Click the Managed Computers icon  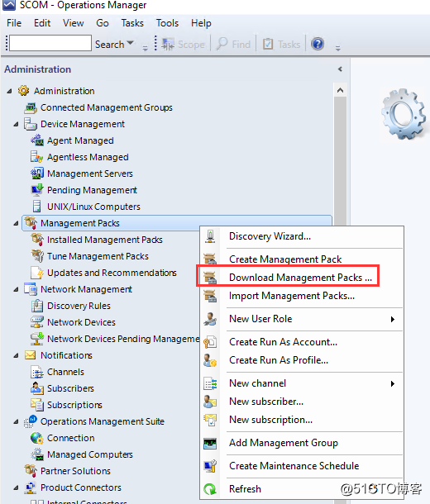point(37,454)
